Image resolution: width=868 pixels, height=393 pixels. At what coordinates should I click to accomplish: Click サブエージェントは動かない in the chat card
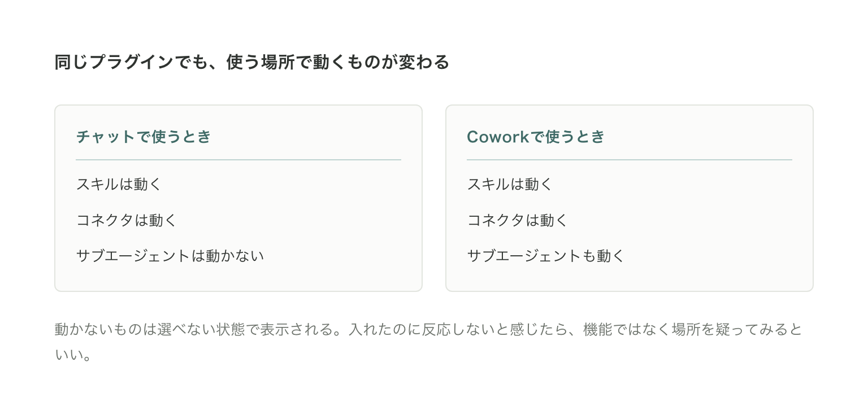[x=170, y=256]
